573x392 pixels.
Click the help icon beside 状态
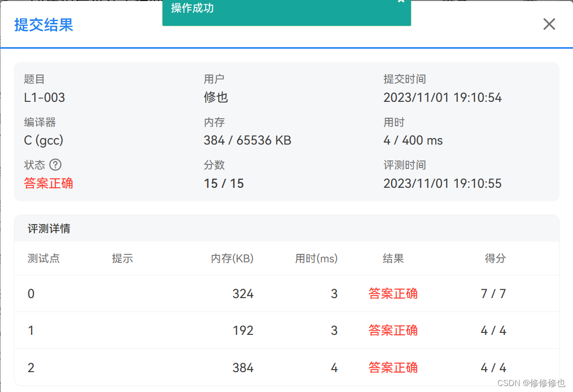pos(56,165)
